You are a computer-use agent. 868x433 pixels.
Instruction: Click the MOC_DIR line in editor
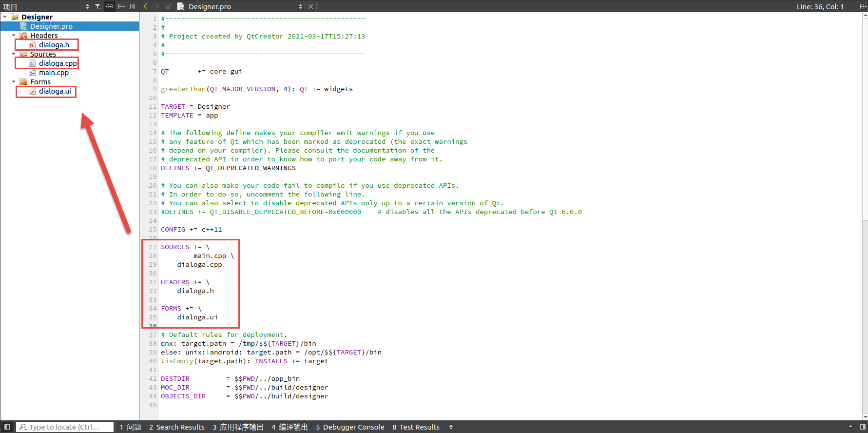point(245,388)
